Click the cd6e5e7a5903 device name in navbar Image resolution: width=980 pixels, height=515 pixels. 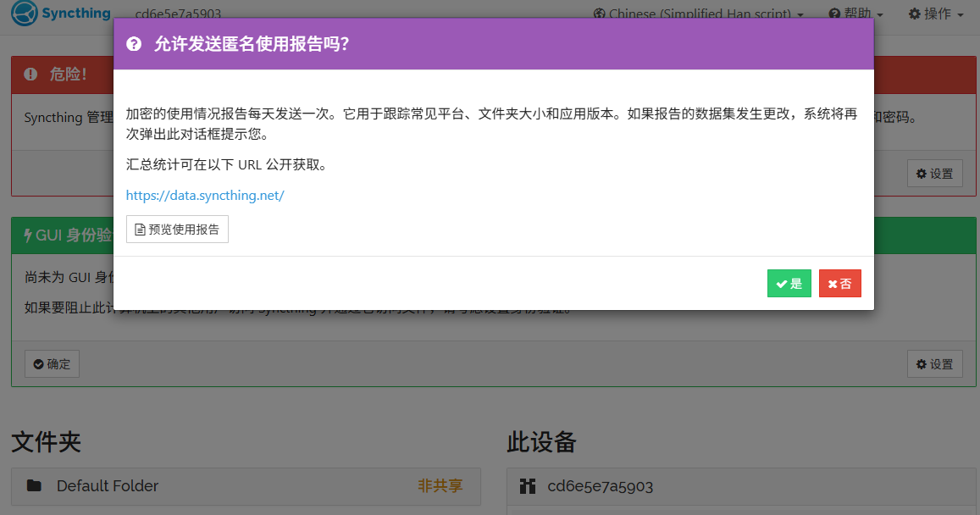click(178, 14)
